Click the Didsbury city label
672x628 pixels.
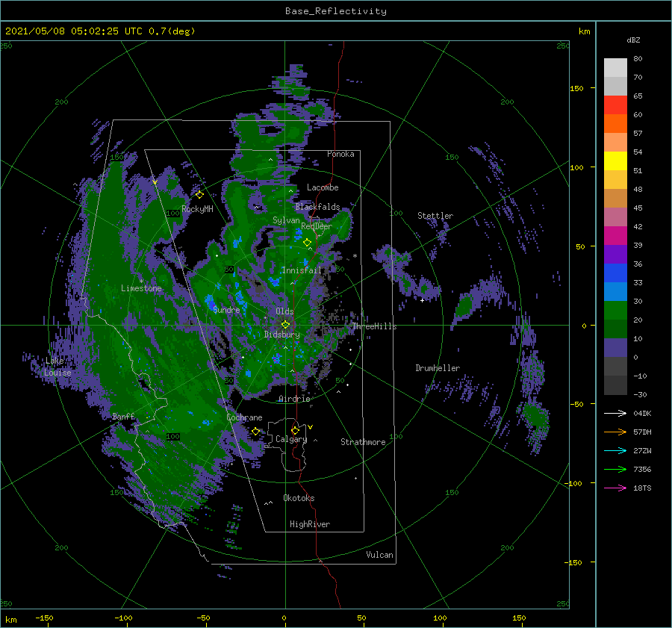coord(282,335)
